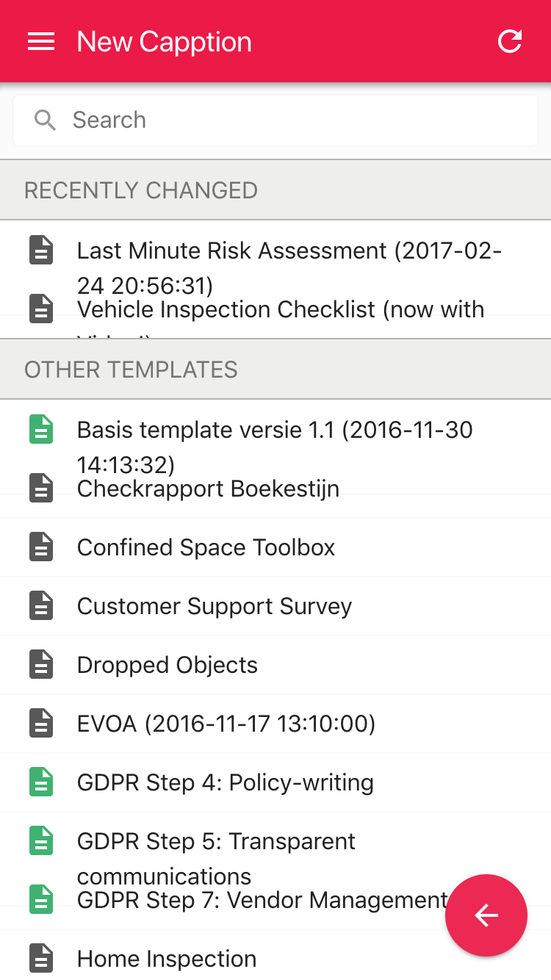
Task: Select Confined Space Toolbox template
Action: pos(275,547)
